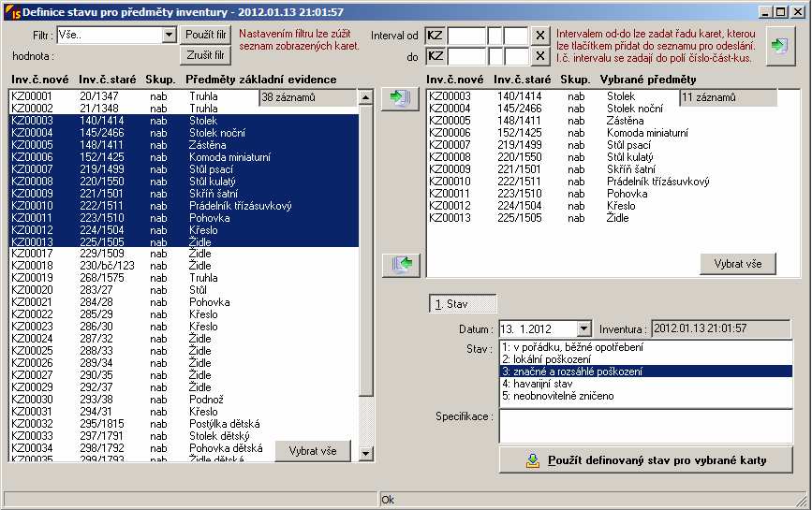Select KZ00005 Zástěna in selected list

click(613, 121)
